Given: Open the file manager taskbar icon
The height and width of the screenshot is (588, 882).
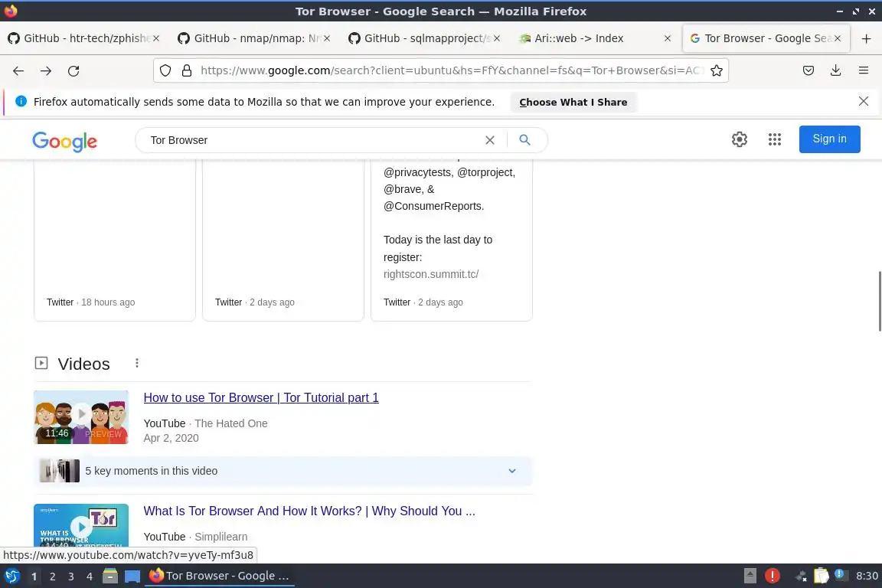Looking at the screenshot, I should coord(110,577).
